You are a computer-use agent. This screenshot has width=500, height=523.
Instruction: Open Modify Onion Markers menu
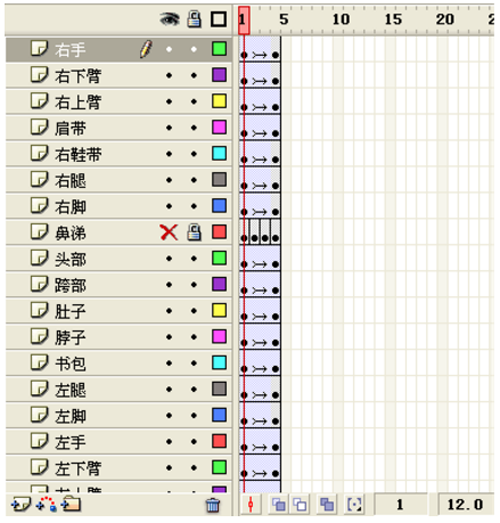354,504
